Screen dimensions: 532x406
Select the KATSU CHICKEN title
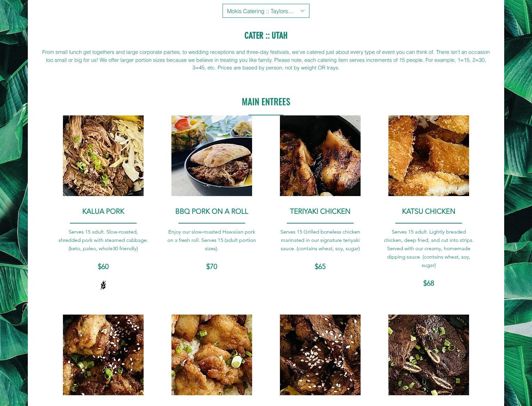click(x=429, y=211)
